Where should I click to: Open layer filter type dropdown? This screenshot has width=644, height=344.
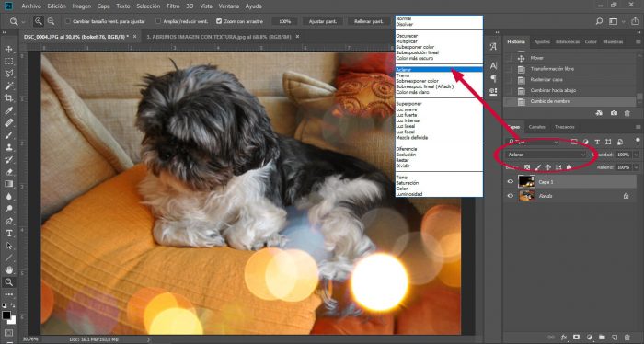(533, 142)
